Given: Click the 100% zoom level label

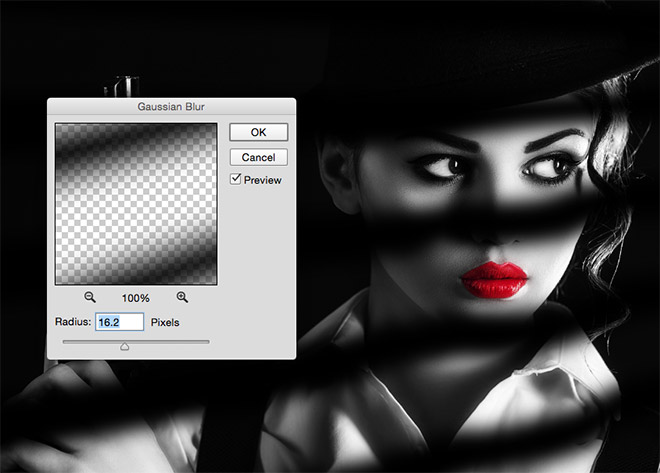Looking at the screenshot, I should [x=136, y=298].
